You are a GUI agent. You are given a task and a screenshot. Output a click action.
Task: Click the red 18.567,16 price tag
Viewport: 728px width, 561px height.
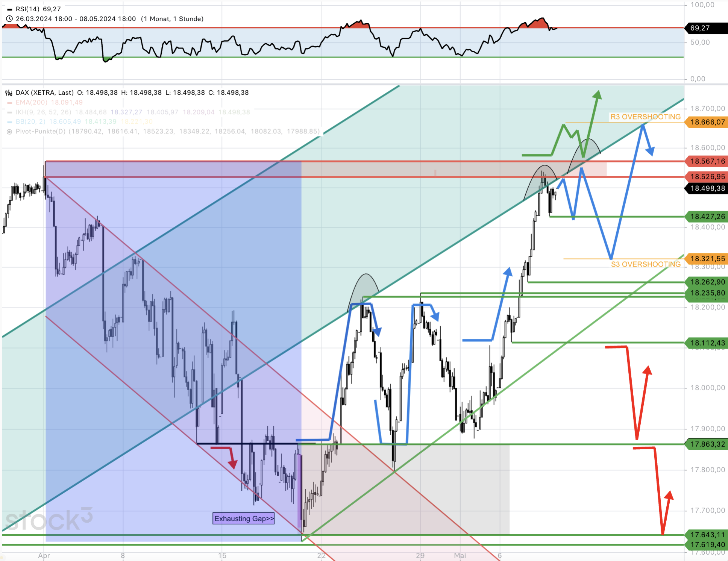click(707, 161)
